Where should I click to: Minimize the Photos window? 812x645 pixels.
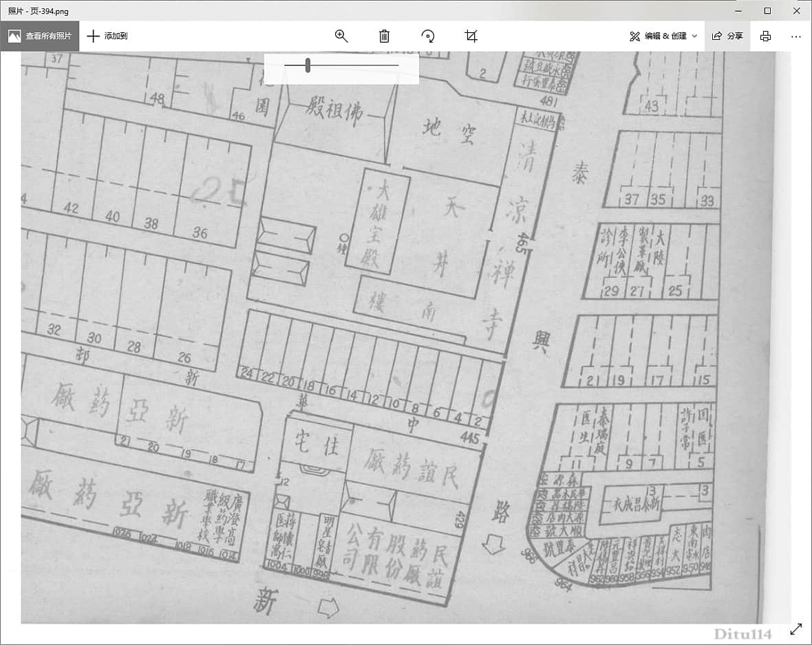738,10
